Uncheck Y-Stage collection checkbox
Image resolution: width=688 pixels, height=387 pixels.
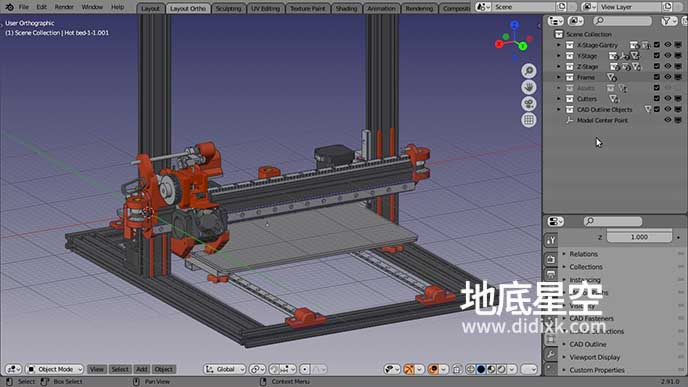click(x=657, y=56)
